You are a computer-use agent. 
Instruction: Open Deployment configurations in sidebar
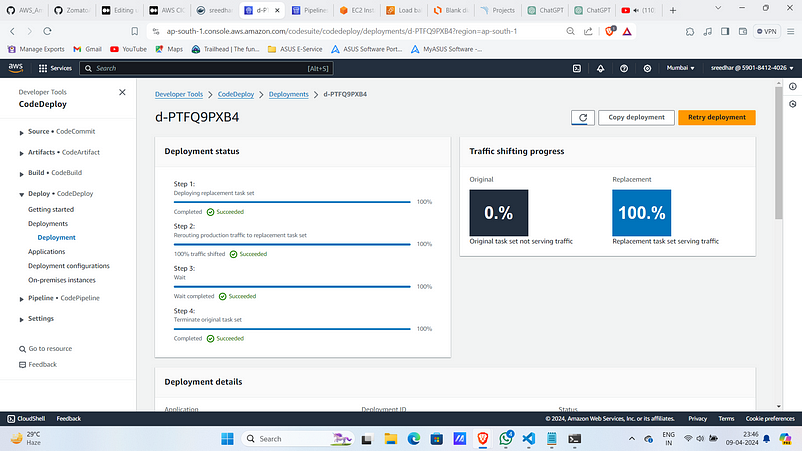[x=69, y=266]
